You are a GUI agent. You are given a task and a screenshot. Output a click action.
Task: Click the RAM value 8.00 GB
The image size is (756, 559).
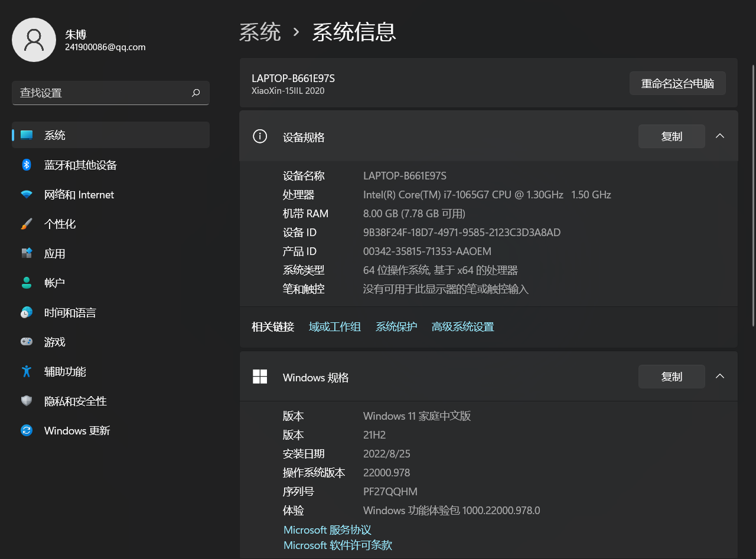coord(414,214)
